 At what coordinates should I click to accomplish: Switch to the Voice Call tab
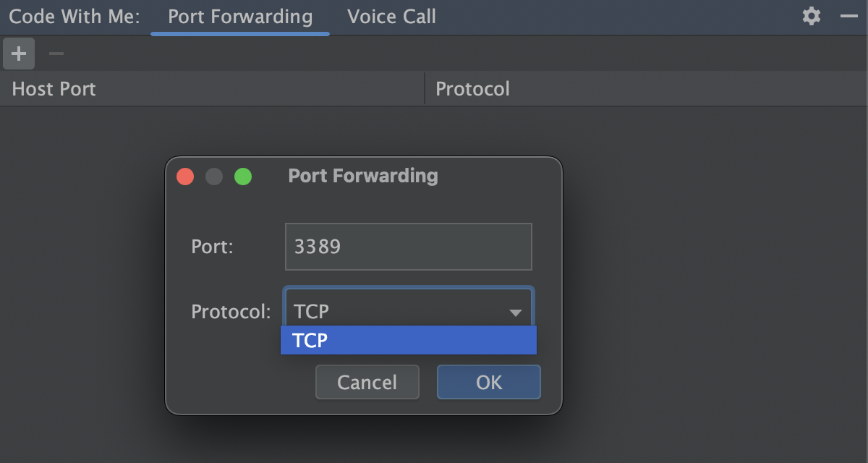391,17
